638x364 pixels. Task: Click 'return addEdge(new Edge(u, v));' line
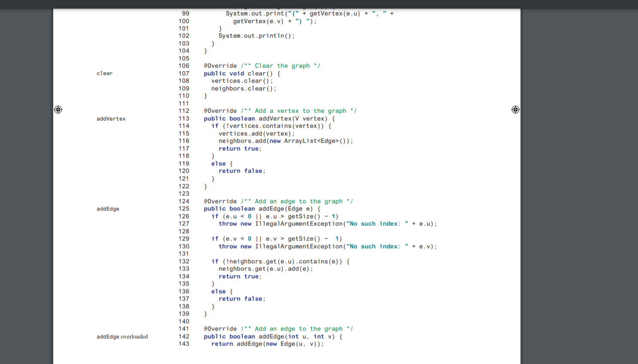coord(267,344)
